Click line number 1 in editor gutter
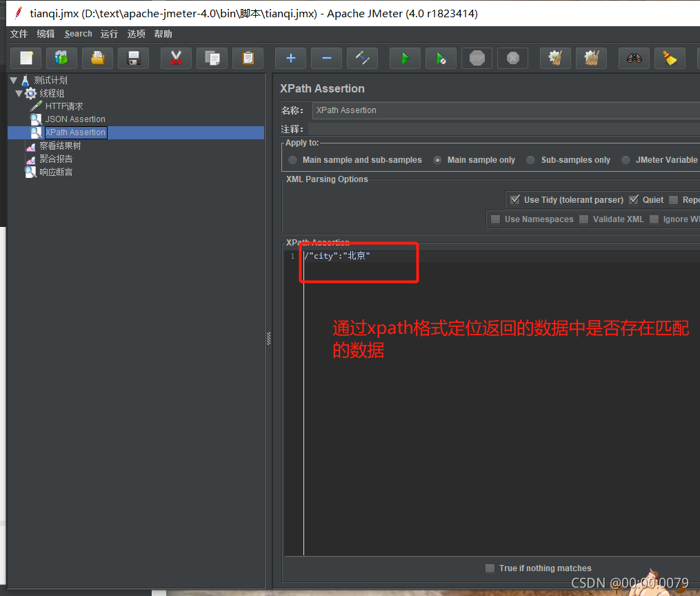The image size is (700, 596). (x=292, y=256)
